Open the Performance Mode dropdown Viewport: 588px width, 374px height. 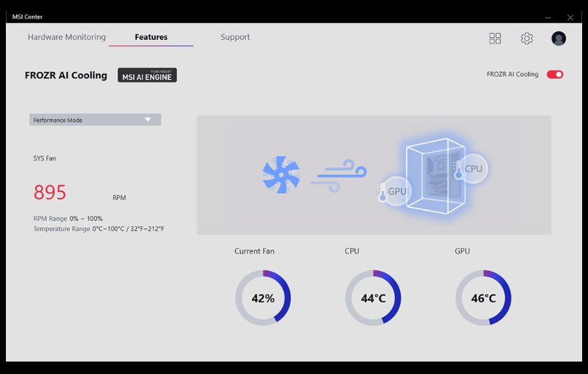pos(95,120)
